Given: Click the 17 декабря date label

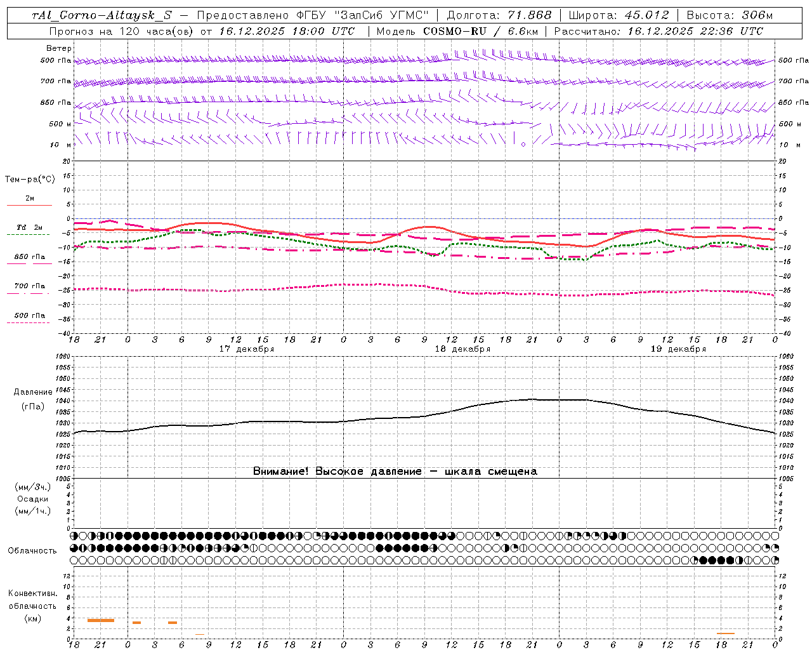Looking at the screenshot, I should click(x=247, y=349).
